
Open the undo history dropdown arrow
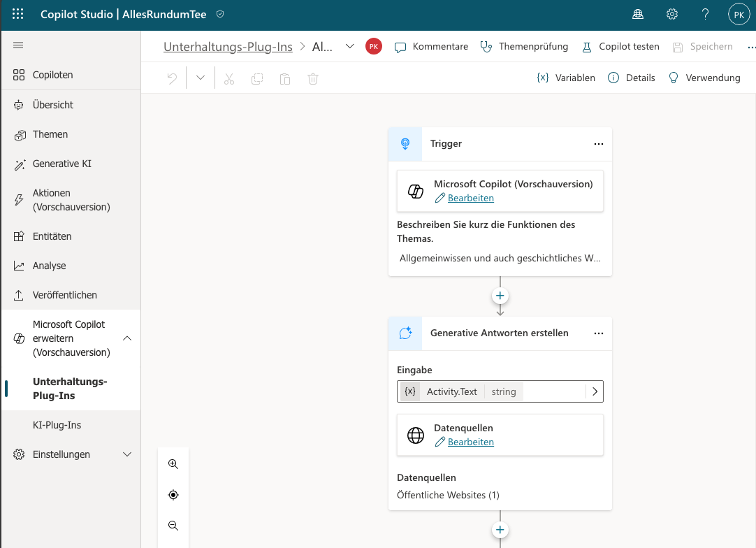pyautogui.click(x=201, y=78)
